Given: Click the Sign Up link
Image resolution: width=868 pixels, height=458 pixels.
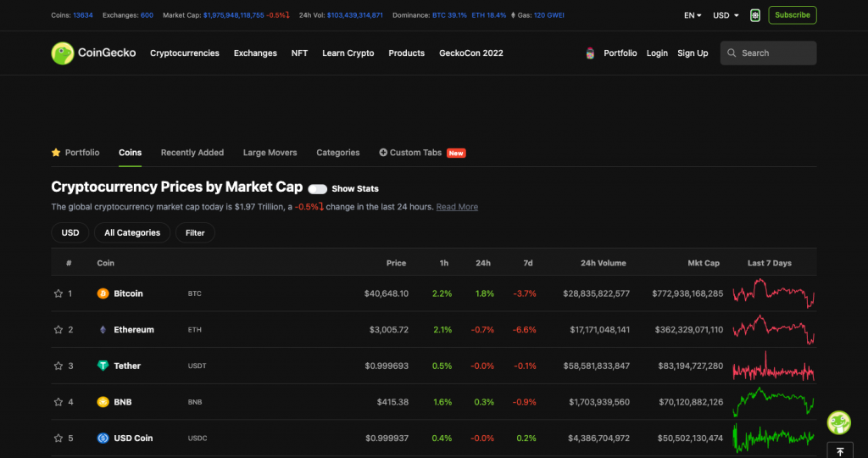Looking at the screenshot, I should point(693,53).
